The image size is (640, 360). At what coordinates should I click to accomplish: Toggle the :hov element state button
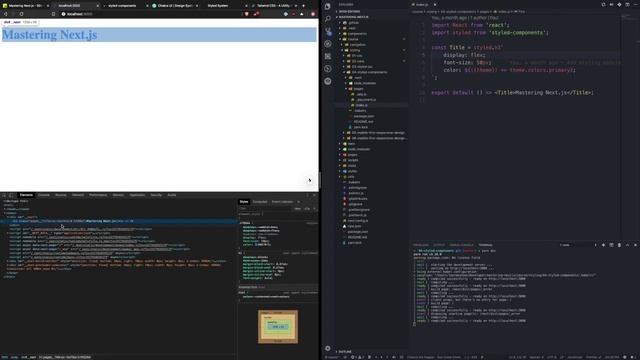pyautogui.click(x=298, y=209)
